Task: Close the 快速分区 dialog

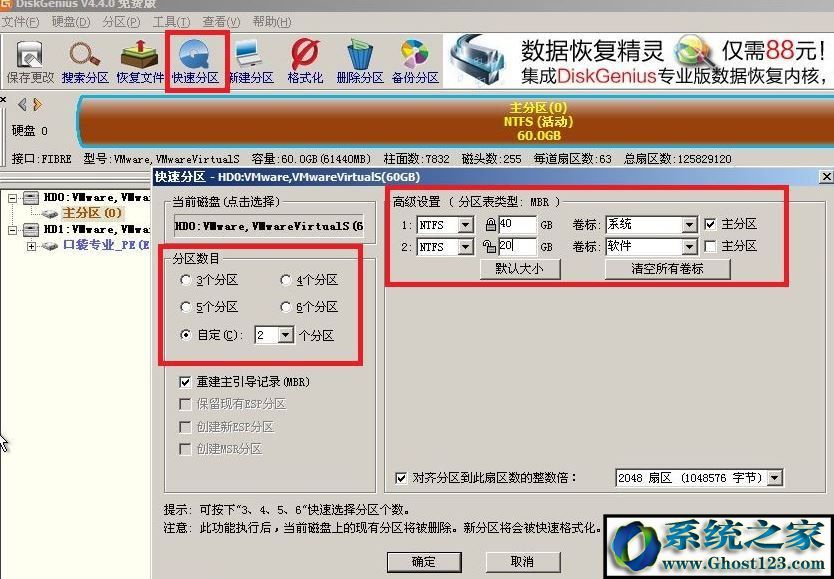Action: 827,177
